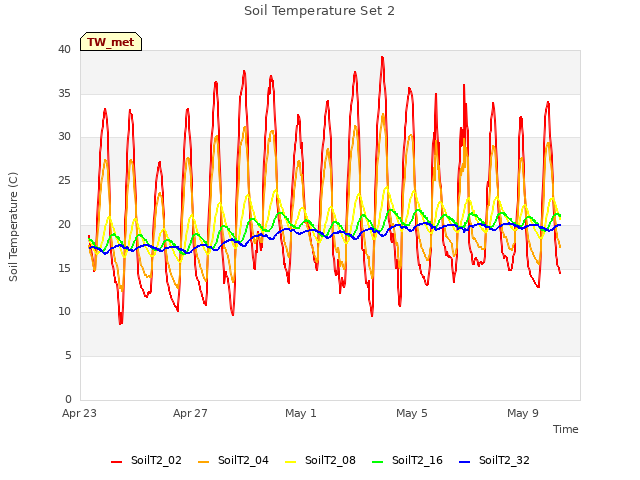Click the 25 y-axis tick label
The width and height of the screenshot is (640, 480).
click(64, 180)
